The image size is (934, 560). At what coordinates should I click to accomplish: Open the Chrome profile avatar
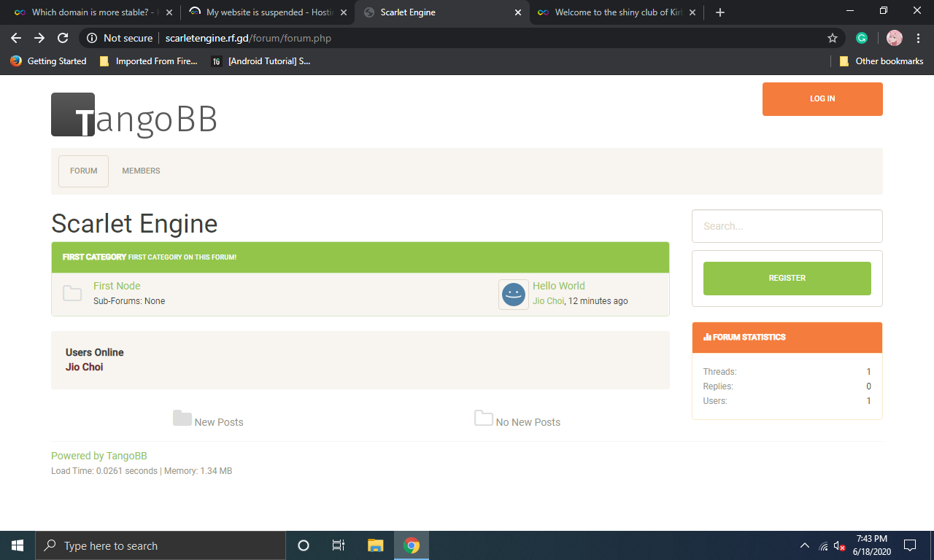pyautogui.click(x=895, y=38)
